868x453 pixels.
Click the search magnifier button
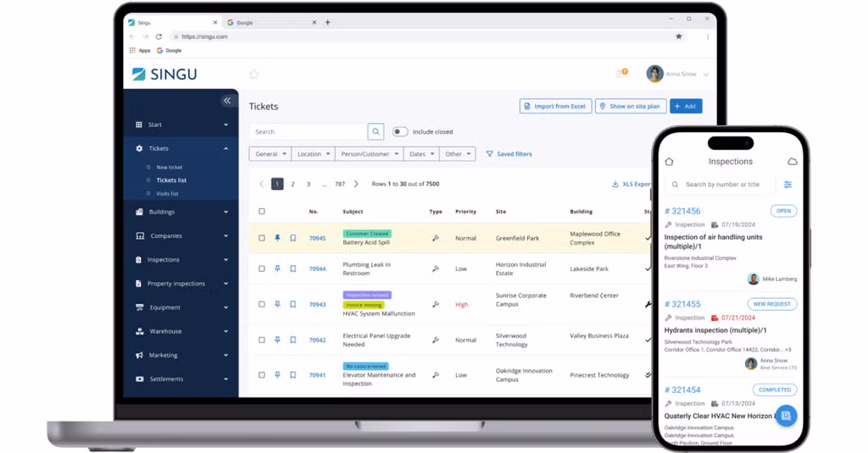pyautogui.click(x=376, y=131)
